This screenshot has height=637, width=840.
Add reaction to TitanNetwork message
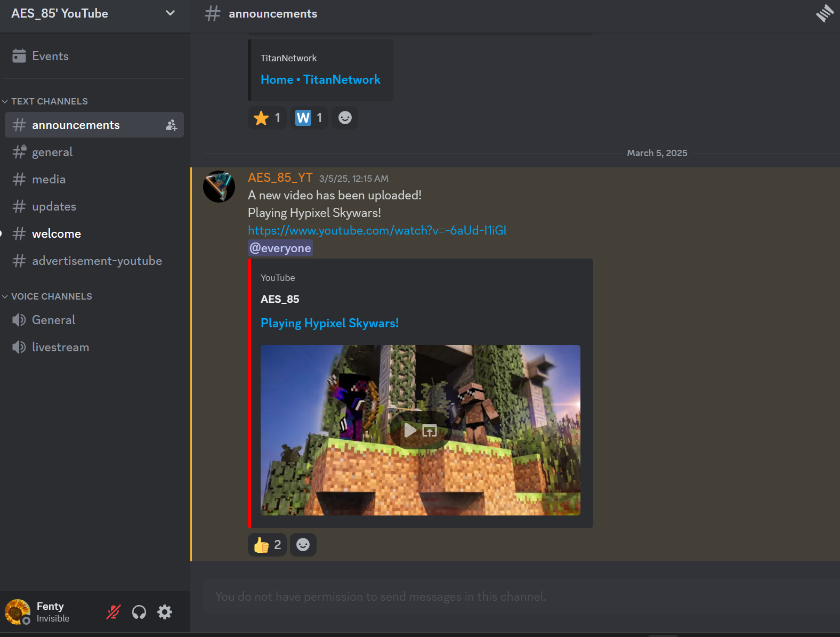[x=345, y=118]
